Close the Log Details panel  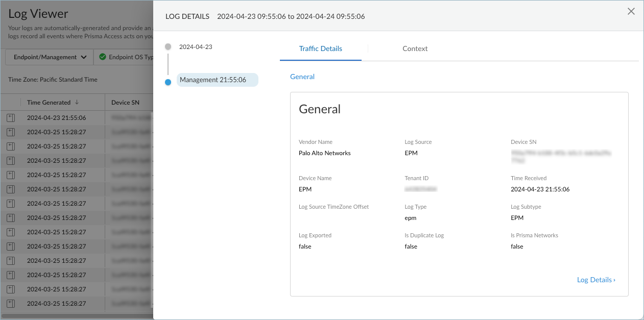point(631,12)
